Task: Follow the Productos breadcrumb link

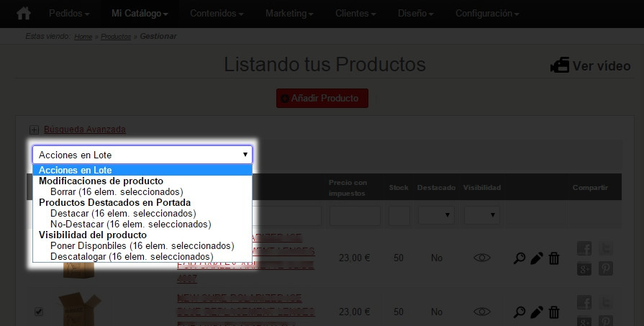Action: pyautogui.click(x=116, y=37)
